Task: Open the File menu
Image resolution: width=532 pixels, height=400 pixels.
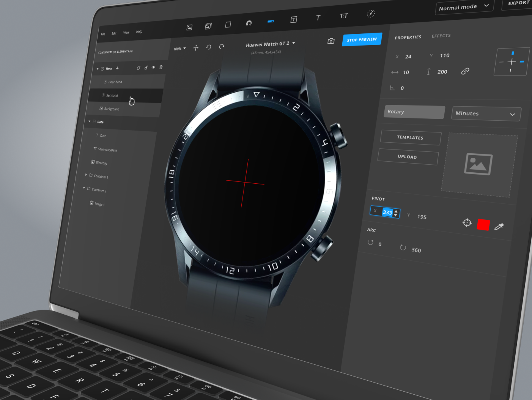Action: (103, 34)
